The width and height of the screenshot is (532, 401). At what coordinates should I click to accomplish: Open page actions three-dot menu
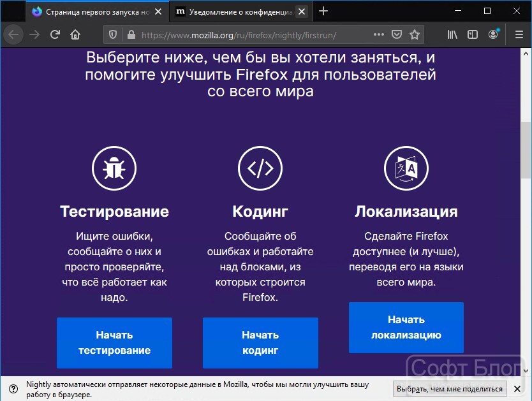point(379,34)
